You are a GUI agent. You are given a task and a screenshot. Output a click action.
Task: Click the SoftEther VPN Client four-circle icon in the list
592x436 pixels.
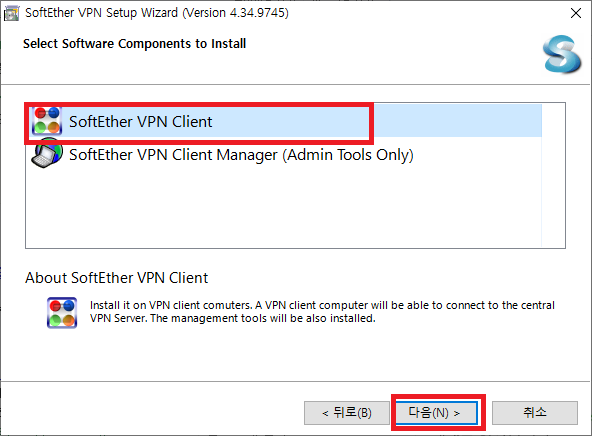(x=47, y=121)
